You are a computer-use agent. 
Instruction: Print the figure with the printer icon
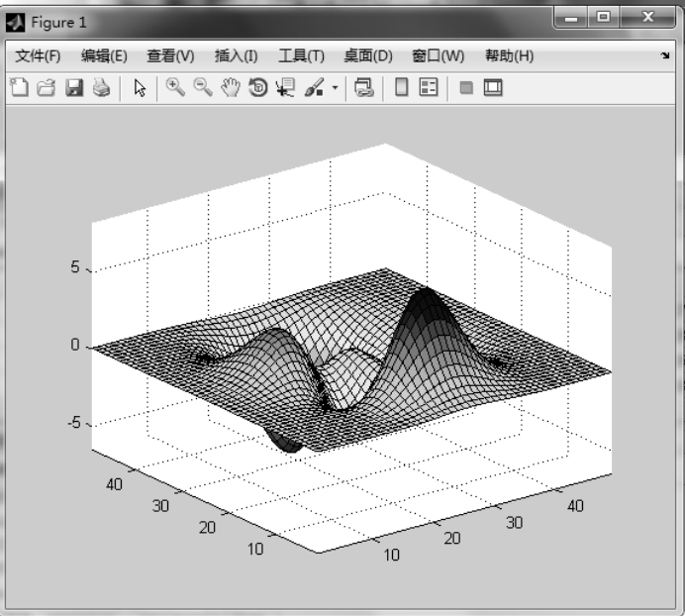pyautogui.click(x=100, y=88)
